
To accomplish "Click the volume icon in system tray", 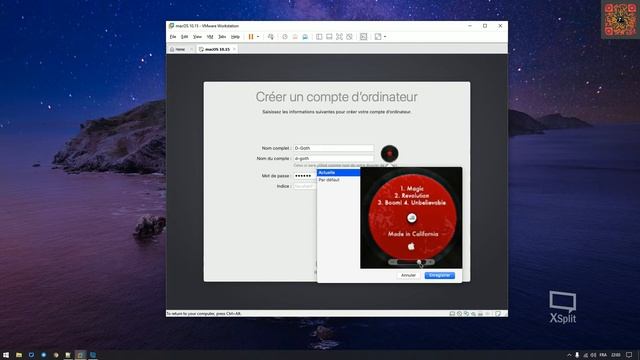I will tap(593, 355).
